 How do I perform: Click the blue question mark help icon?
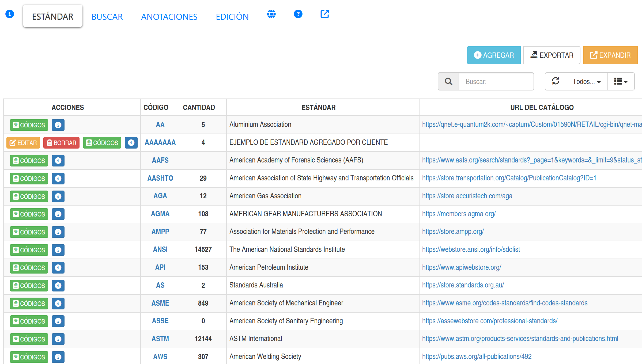click(x=298, y=14)
